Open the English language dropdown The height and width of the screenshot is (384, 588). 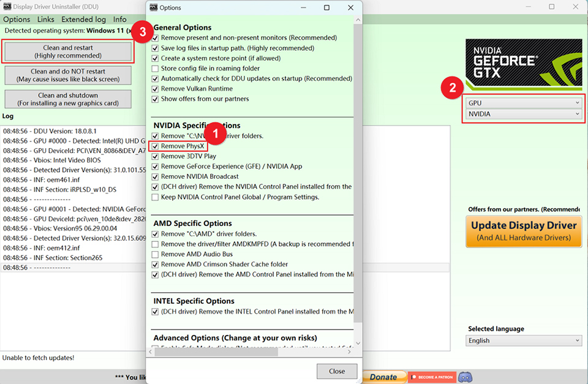click(523, 341)
